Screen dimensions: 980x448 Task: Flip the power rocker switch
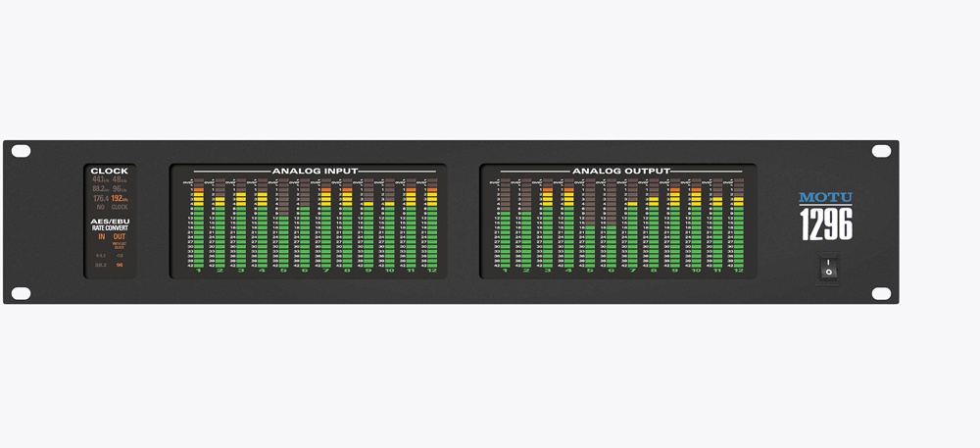[x=828, y=268]
